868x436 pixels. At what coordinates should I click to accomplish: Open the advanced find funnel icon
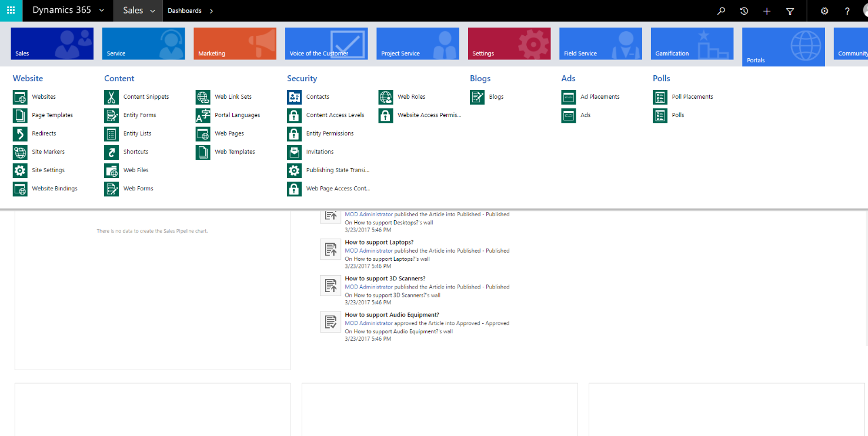pos(790,11)
